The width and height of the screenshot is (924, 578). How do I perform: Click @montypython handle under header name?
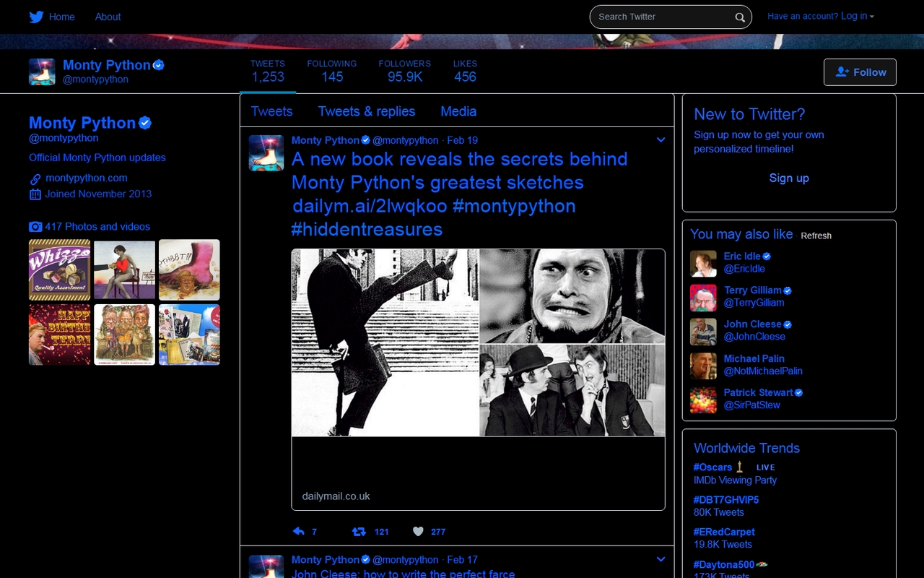pos(95,79)
